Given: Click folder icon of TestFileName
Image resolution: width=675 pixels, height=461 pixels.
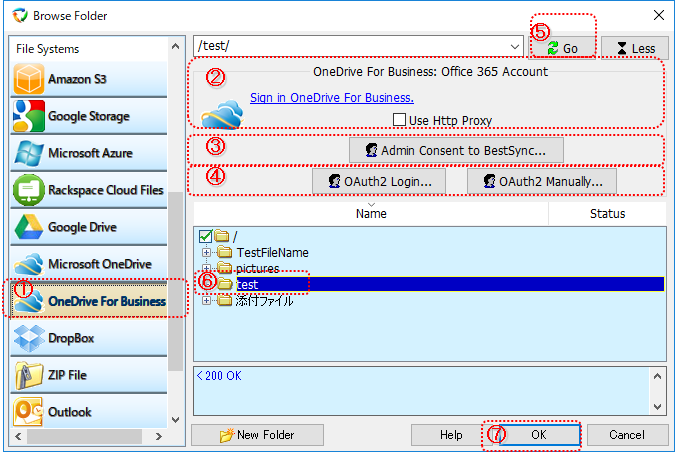Looking at the screenshot, I should 224,252.
